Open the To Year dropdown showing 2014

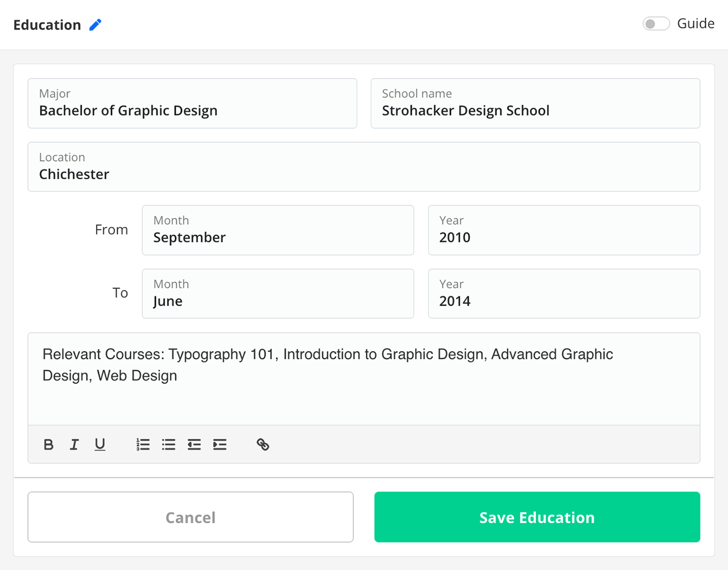(564, 294)
